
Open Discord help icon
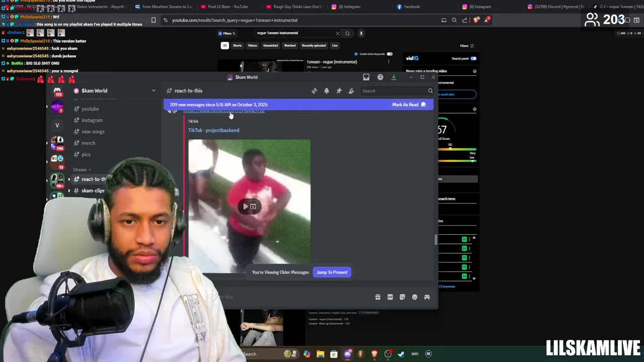point(380,77)
